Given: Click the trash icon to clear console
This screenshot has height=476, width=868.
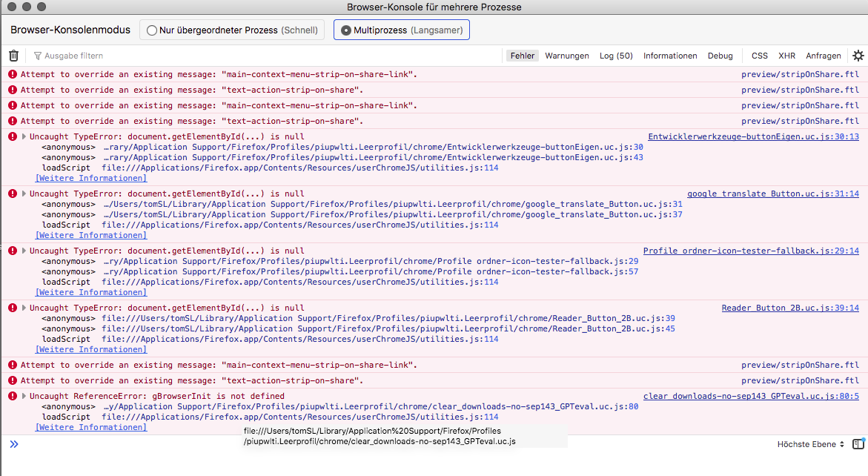Looking at the screenshot, I should click(13, 56).
